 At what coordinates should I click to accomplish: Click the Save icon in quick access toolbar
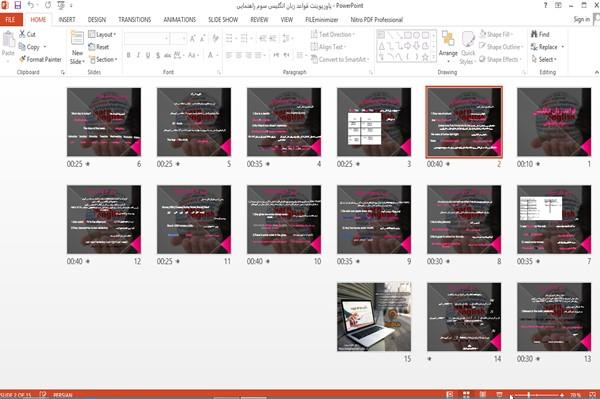(18, 5)
